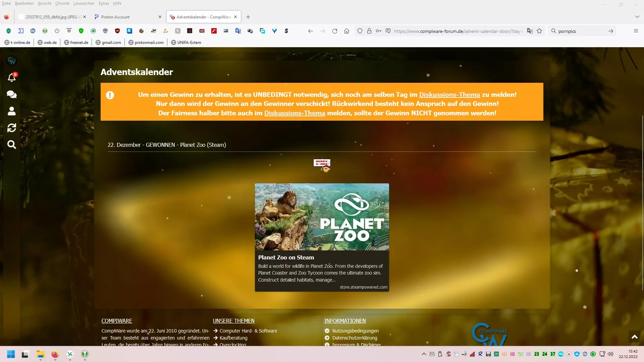Open the clock showing 15:42
The width and height of the screenshot is (644, 362).
tap(628, 354)
